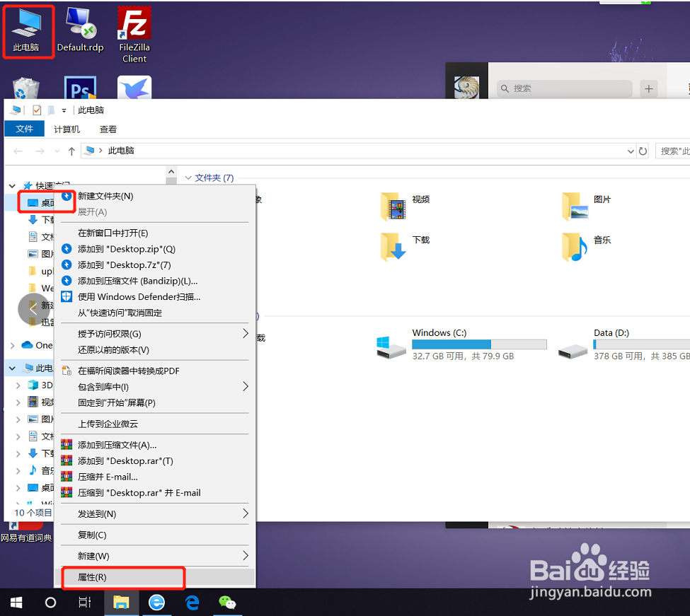
Task: Choose 压缩并 E-mail...
Action: (154, 477)
